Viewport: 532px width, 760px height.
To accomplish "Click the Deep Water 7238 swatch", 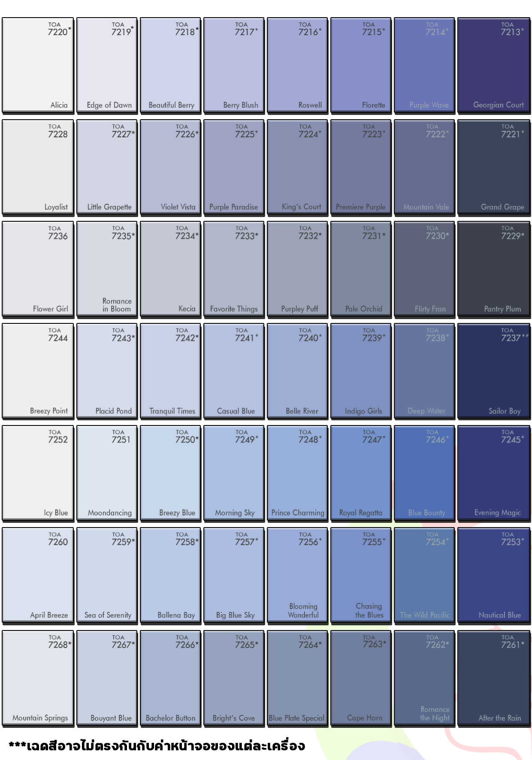I will (424, 371).
